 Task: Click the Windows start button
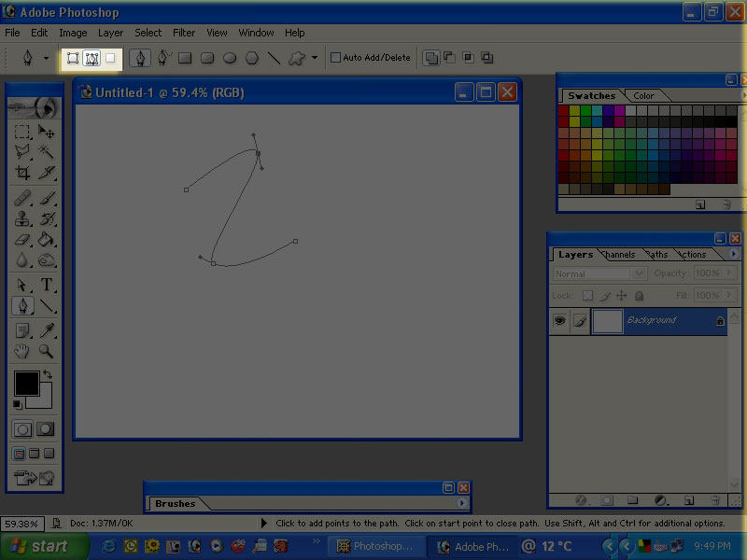[x=41, y=546]
